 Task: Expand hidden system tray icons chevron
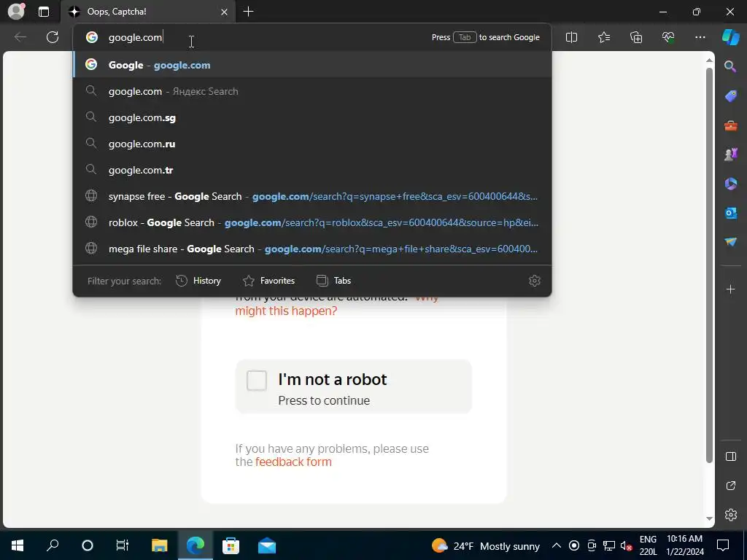(556, 545)
